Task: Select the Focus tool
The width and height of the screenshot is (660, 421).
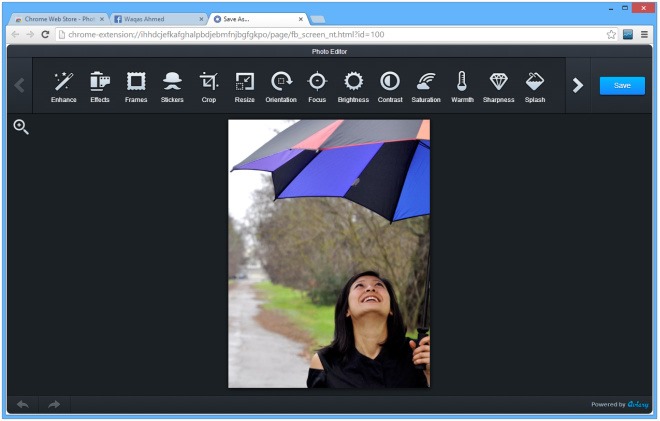Action: [317, 85]
